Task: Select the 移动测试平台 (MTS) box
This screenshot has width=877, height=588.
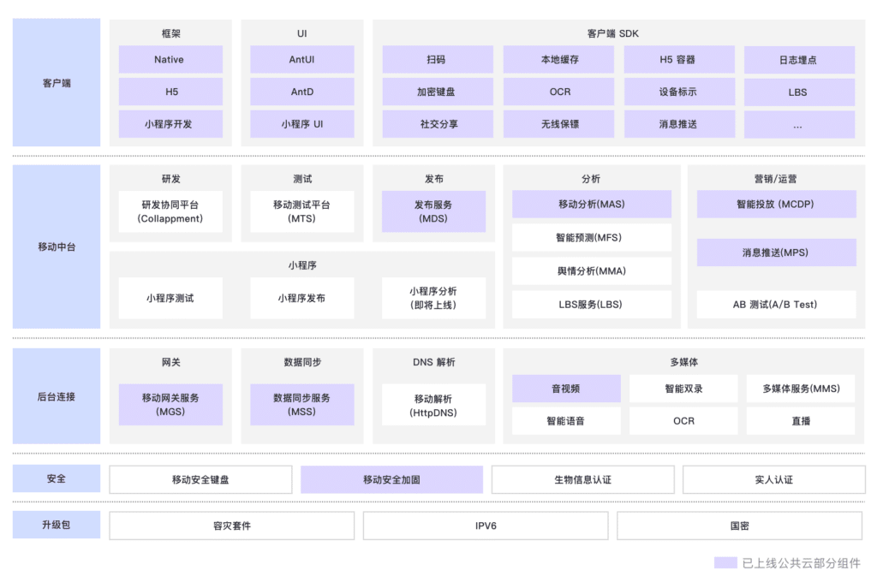Action: pyautogui.click(x=302, y=211)
